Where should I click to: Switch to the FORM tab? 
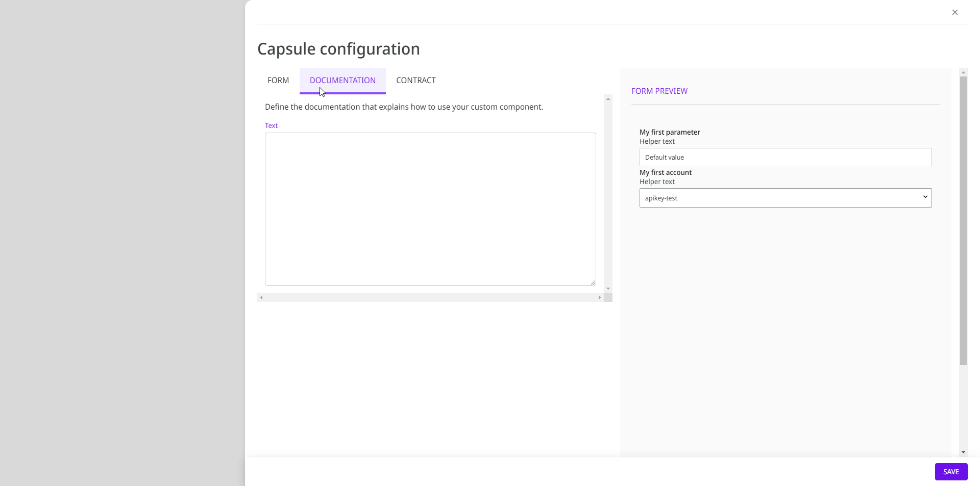click(x=278, y=81)
